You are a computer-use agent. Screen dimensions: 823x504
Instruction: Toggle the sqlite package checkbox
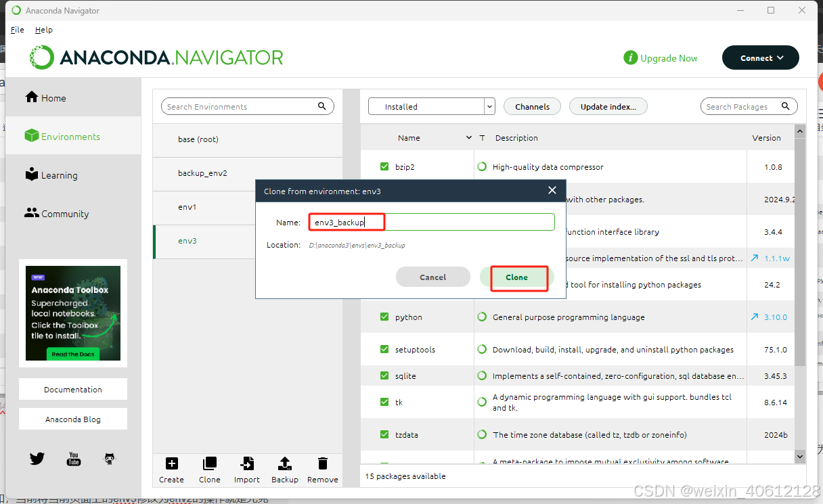(x=384, y=375)
